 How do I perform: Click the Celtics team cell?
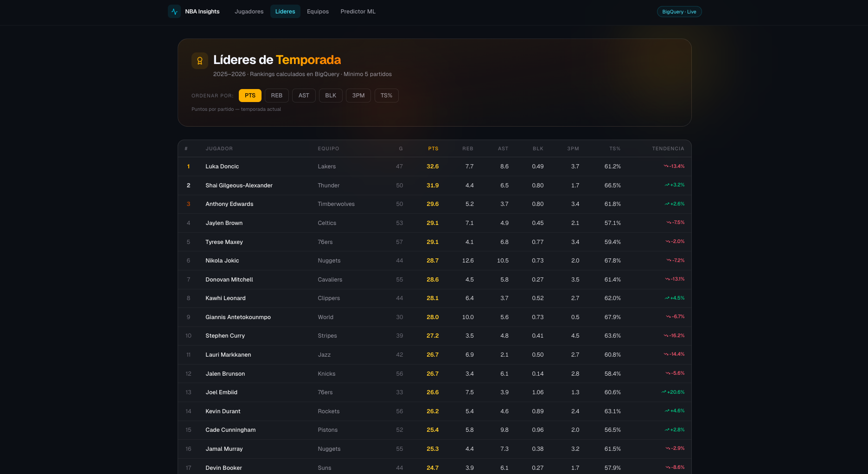pos(327,223)
